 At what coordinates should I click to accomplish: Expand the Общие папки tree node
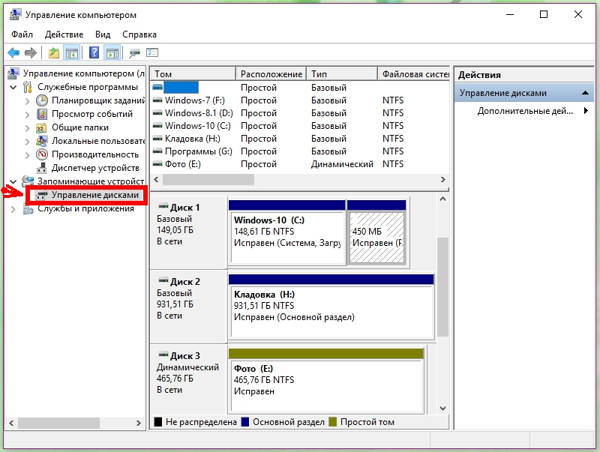coord(27,128)
